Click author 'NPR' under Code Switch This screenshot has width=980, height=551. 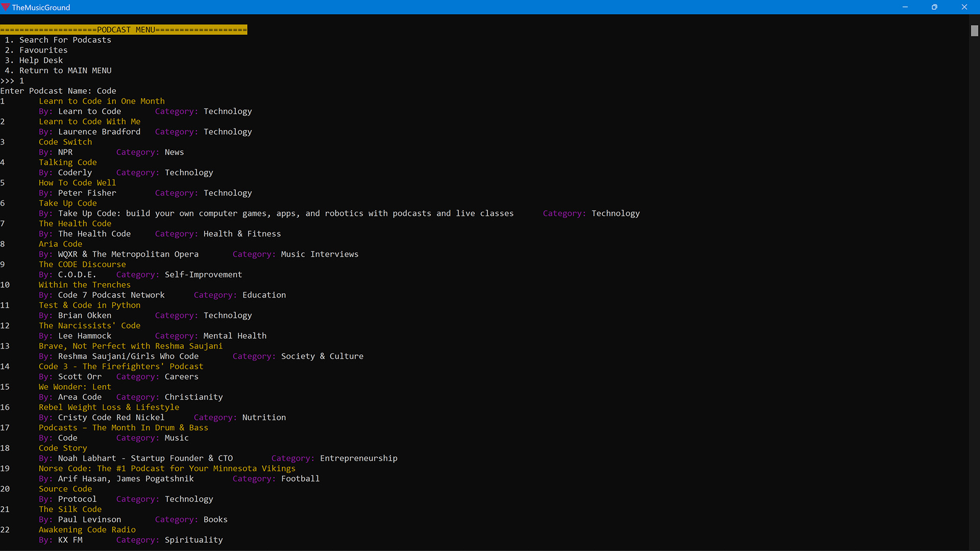65,152
